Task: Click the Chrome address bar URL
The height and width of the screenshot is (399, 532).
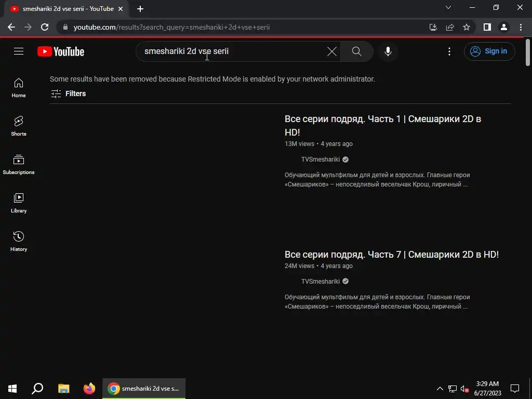Action: 171,27
